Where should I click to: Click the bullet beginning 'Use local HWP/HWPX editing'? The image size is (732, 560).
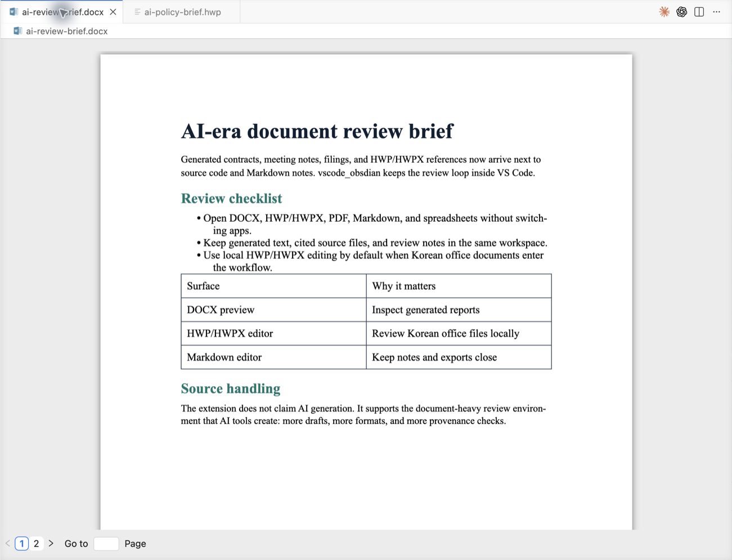[370, 261]
